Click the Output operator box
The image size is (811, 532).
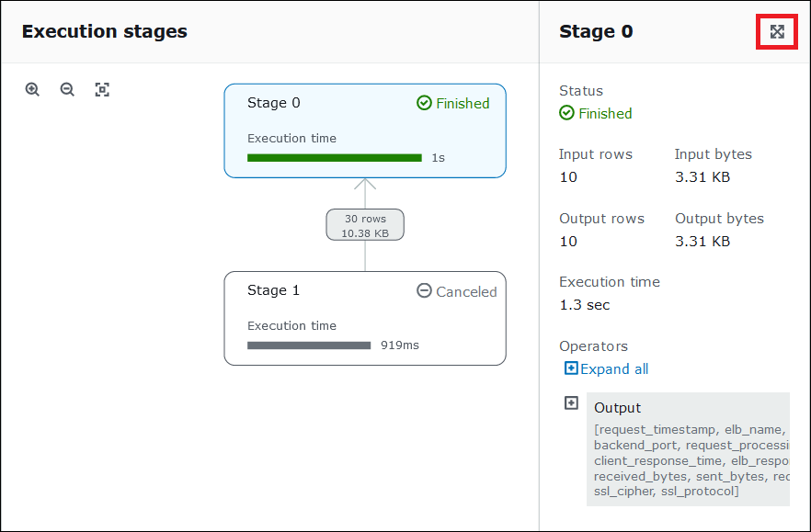coord(617,408)
